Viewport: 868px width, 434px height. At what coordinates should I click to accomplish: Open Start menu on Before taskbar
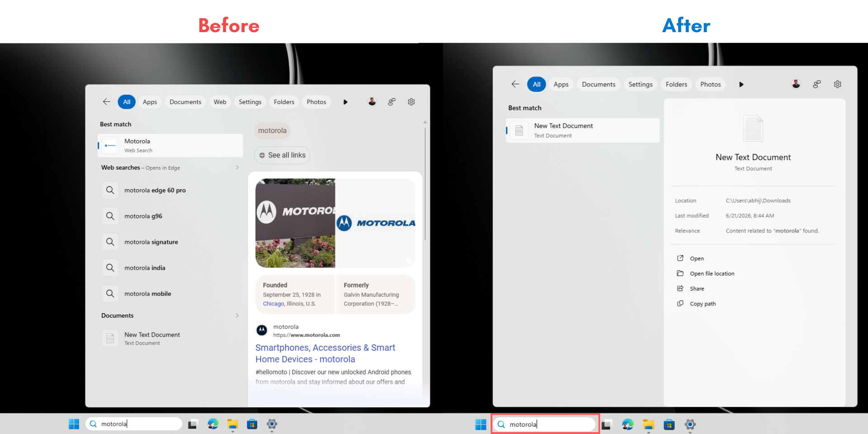tap(74, 424)
